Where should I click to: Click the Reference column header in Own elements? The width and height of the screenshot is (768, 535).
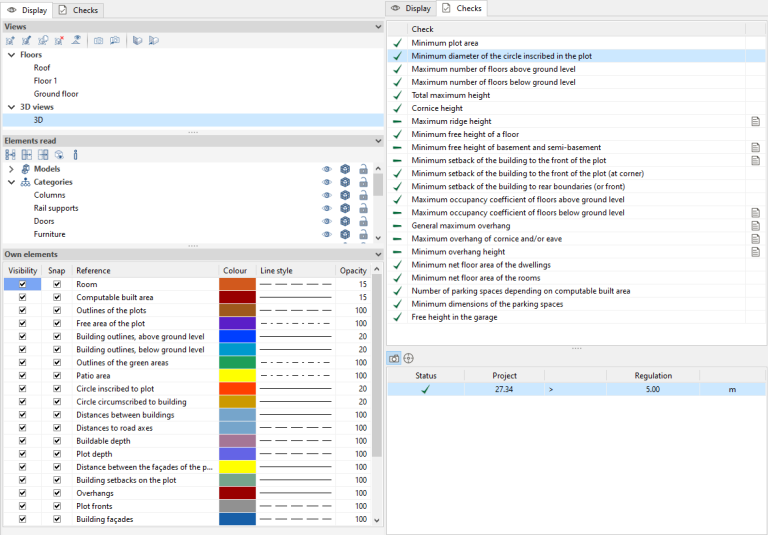(145, 270)
